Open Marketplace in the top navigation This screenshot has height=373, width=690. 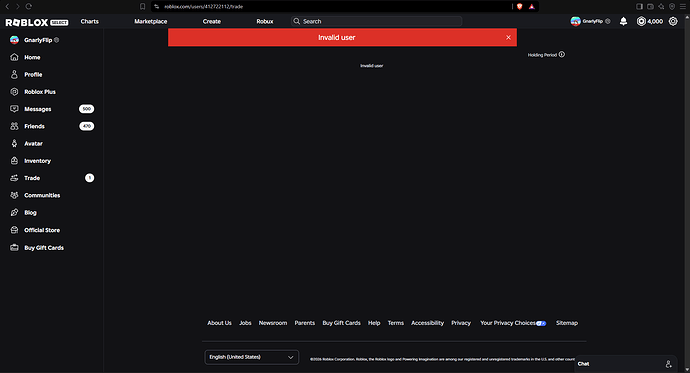(x=150, y=21)
